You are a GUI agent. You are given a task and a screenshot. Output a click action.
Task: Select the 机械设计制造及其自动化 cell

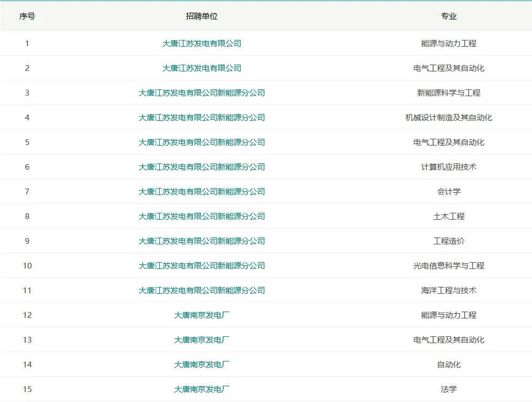tap(448, 118)
